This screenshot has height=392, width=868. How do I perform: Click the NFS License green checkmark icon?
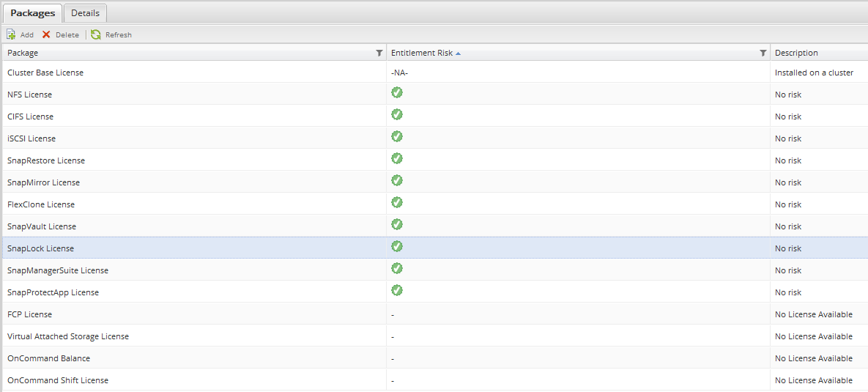(397, 92)
